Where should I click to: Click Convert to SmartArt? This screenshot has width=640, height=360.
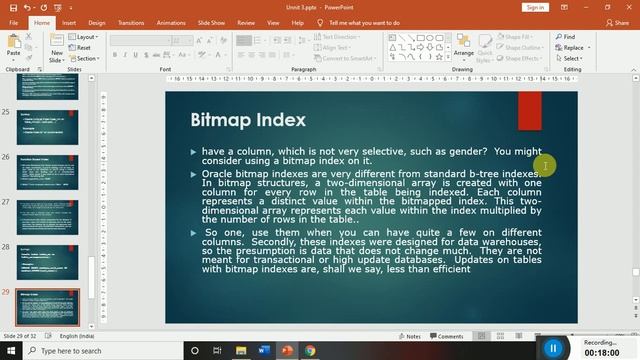pyautogui.click(x=345, y=58)
